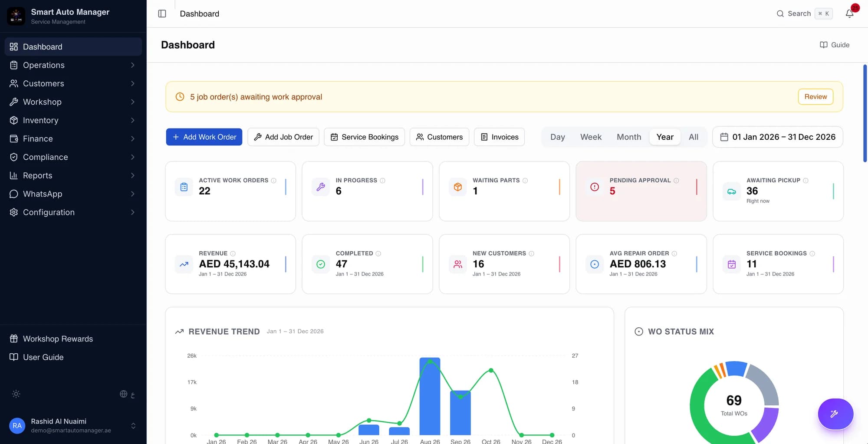Click the info icon beside Revenue
Screen dimensions: 868x444
point(233,253)
